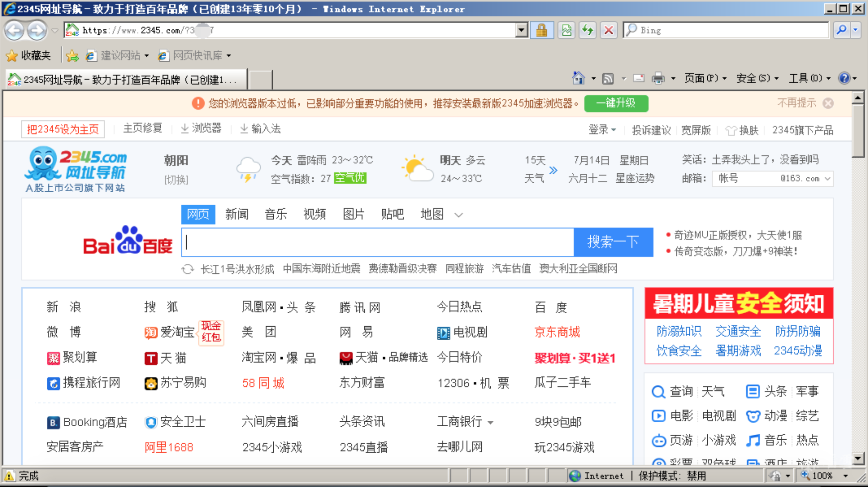Expand more Baidu search categories chevron
The width and height of the screenshot is (868, 487).
pyautogui.click(x=458, y=215)
